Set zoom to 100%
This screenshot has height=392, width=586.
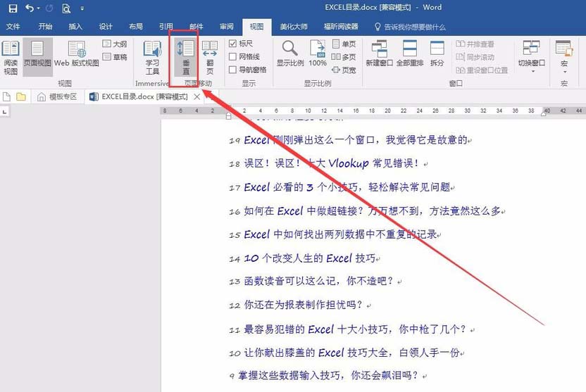tap(317, 53)
